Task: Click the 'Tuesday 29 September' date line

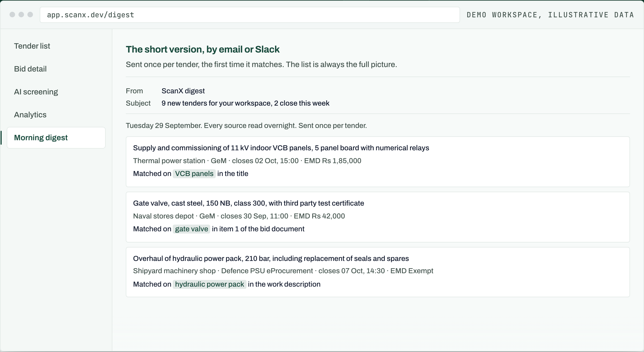Action: [x=246, y=125]
